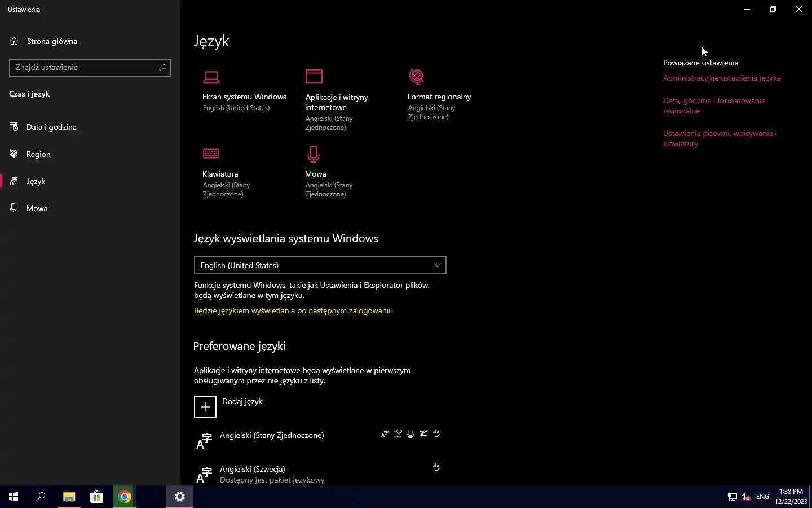Click the ENG input language indicator
The width and height of the screenshot is (812, 508).
pos(762,497)
